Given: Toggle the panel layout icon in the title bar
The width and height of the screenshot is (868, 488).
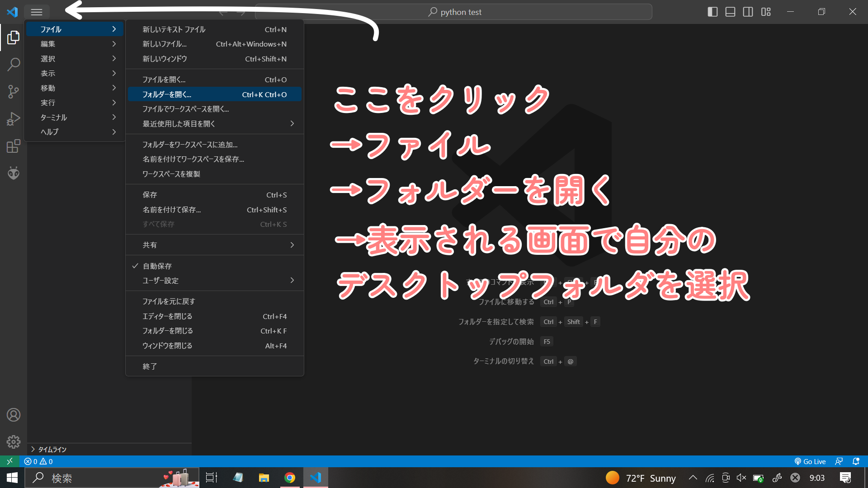Looking at the screenshot, I should (730, 12).
